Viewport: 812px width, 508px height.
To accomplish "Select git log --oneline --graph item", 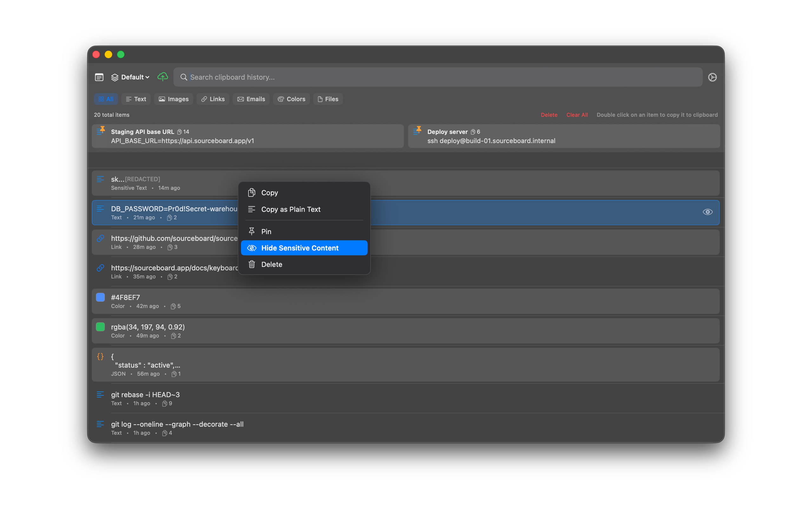I will pyautogui.click(x=405, y=428).
